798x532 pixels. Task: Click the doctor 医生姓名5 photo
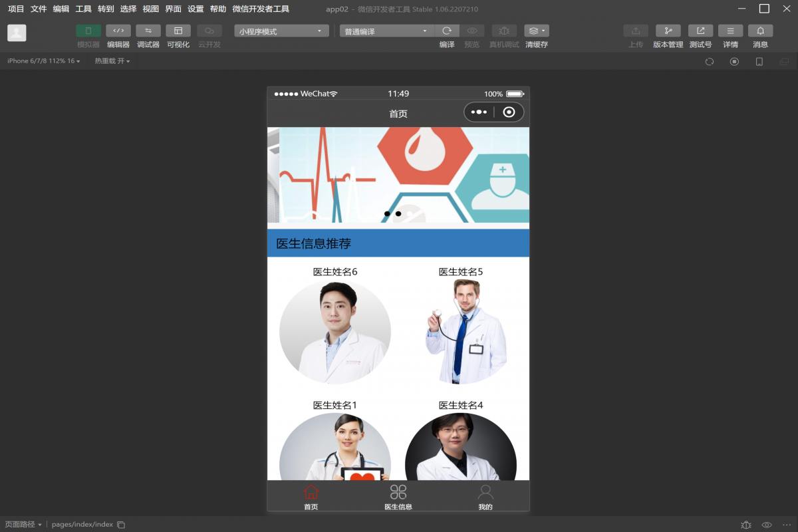tap(461, 331)
